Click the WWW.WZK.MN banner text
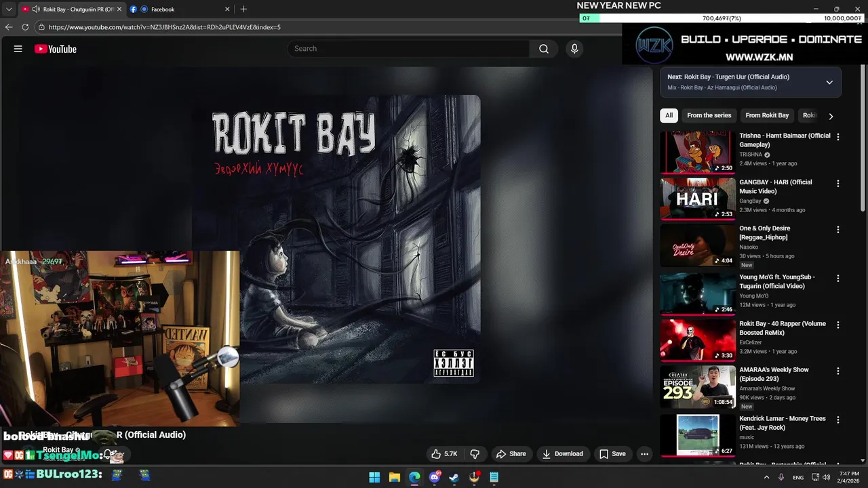This screenshot has height=488, width=868. [759, 57]
